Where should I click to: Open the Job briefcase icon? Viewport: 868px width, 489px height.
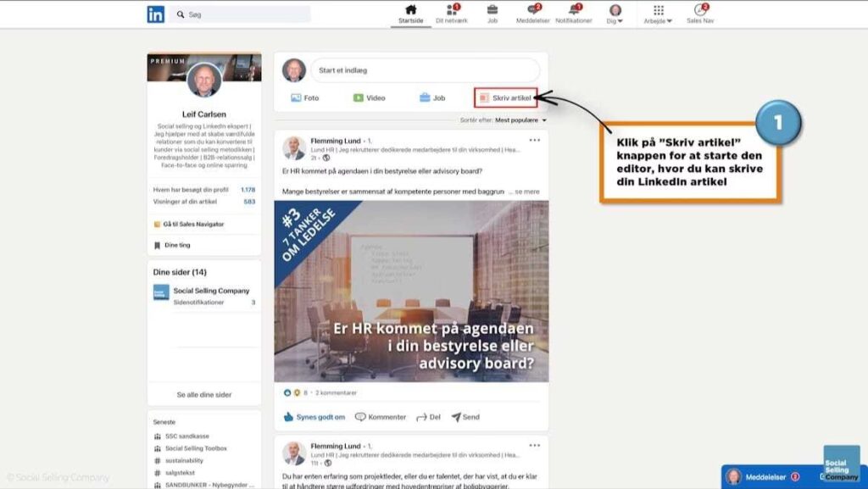click(492, 11)
